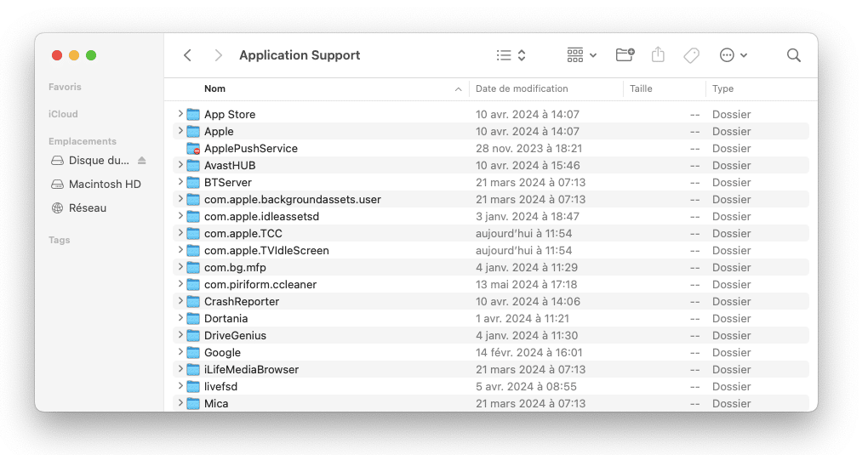Viewport: 868px width, 455px height.
Task: Click date 14 févr. 2024 à 16:01
Action: pyautogui.click(x=528, y=353)
